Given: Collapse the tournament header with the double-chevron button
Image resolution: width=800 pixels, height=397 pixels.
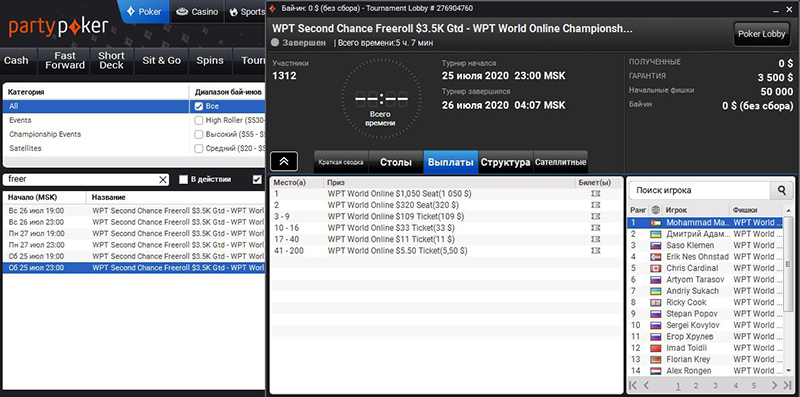Looking at the screenshot, I should (x=284, y=161).
